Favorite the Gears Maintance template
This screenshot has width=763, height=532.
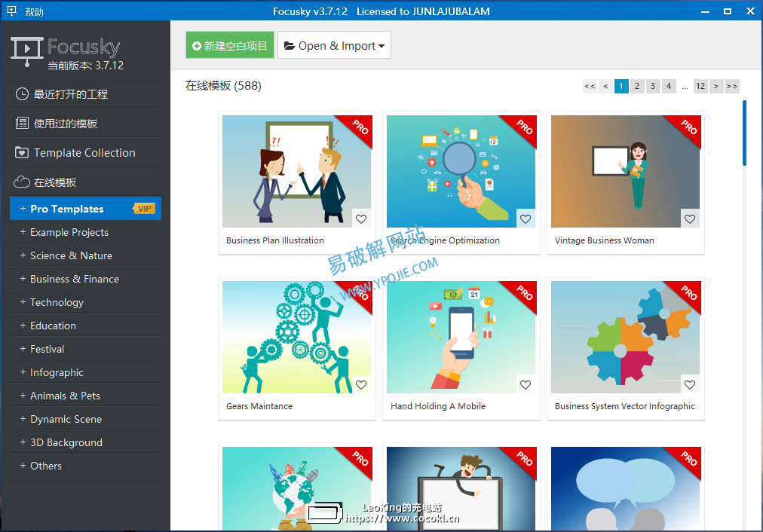point(361,384)
